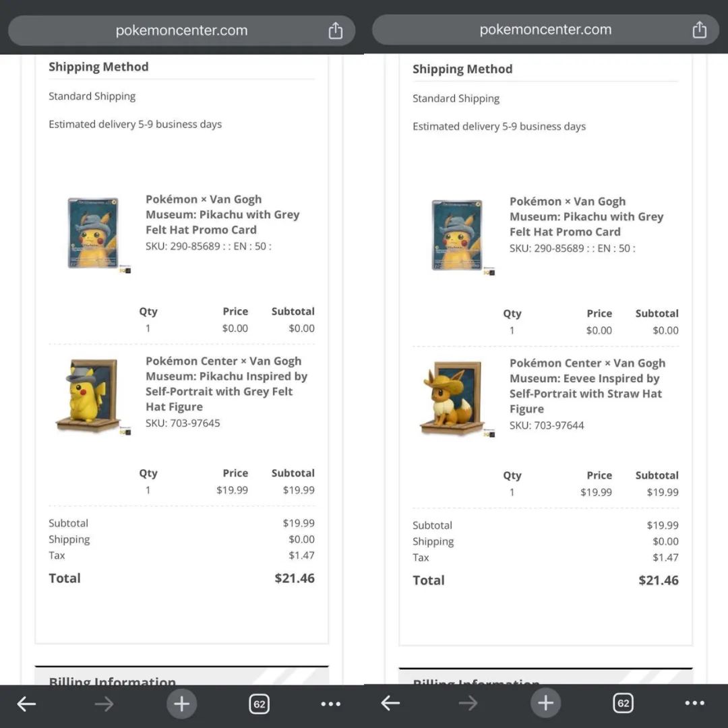This screenshot has height=728, width=728.
Task: Open the Pikachu Promo Card title in right screenshot
Action: [x=587, y=216]
